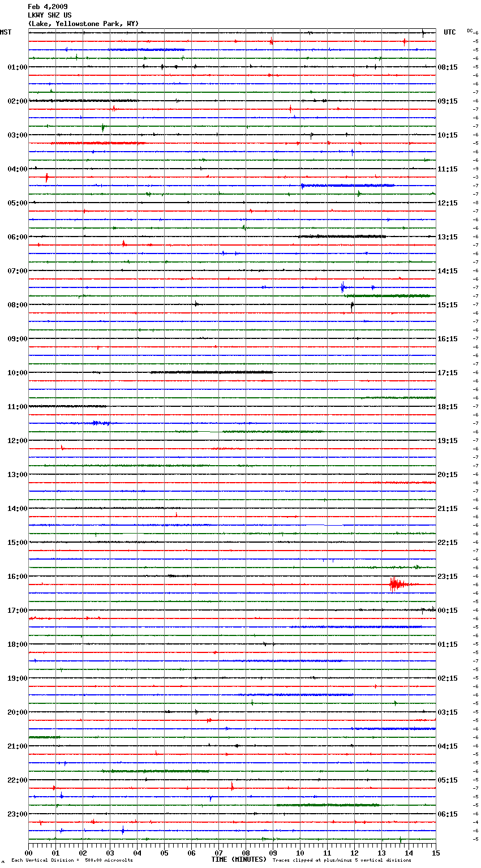Click the 15:15 UTC time label
Screen dimensions: 481x868
click(x=448, y=305)
